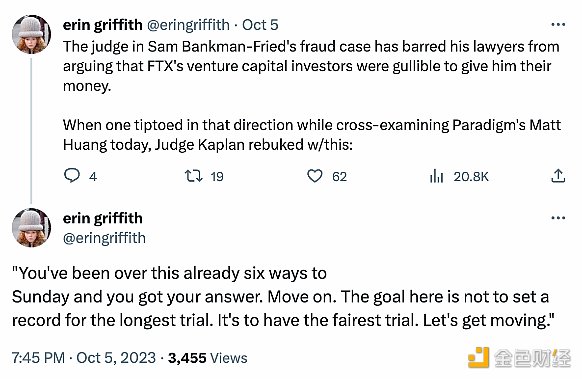
Task: Click @eringriffith handle in first tweet
Action: (x=188, y=25)
